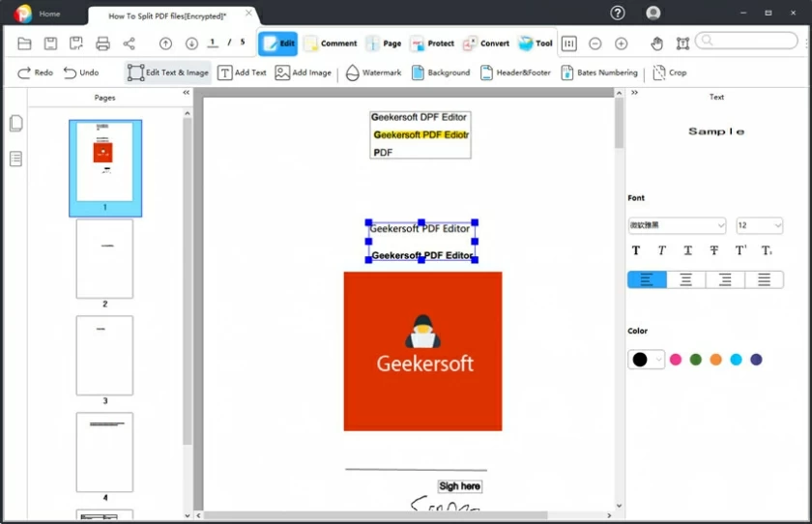Click the user account avatar icon
This screenshot has height=524, width=812.
(x=653, y=13)
